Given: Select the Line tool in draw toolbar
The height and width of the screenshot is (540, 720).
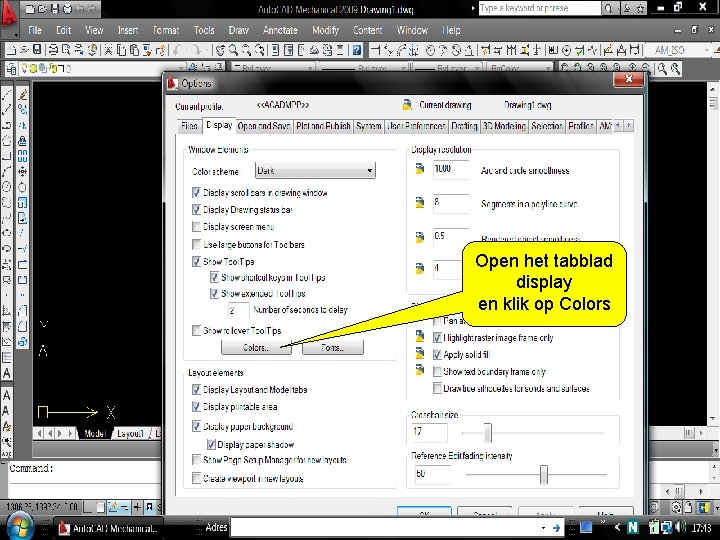Looking at the screenshot, I should click(x=7, y=95).
